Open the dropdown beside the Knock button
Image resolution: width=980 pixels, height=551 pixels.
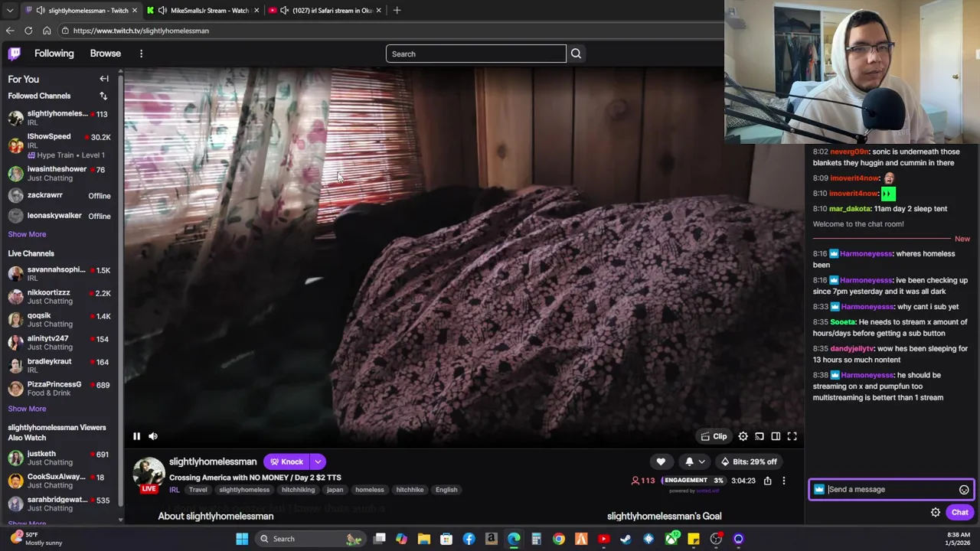tap(318, 461)
